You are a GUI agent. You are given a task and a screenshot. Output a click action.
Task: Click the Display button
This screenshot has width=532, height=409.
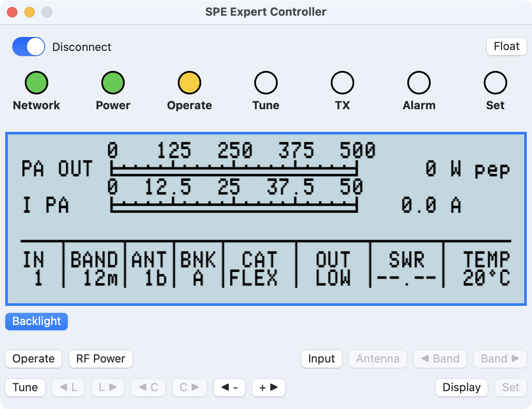pyautogui.click(x=462, y=388)
